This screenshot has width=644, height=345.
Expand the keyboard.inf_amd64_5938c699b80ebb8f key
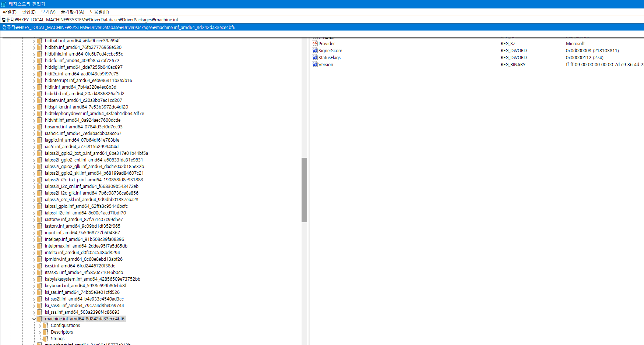(34, 286)
